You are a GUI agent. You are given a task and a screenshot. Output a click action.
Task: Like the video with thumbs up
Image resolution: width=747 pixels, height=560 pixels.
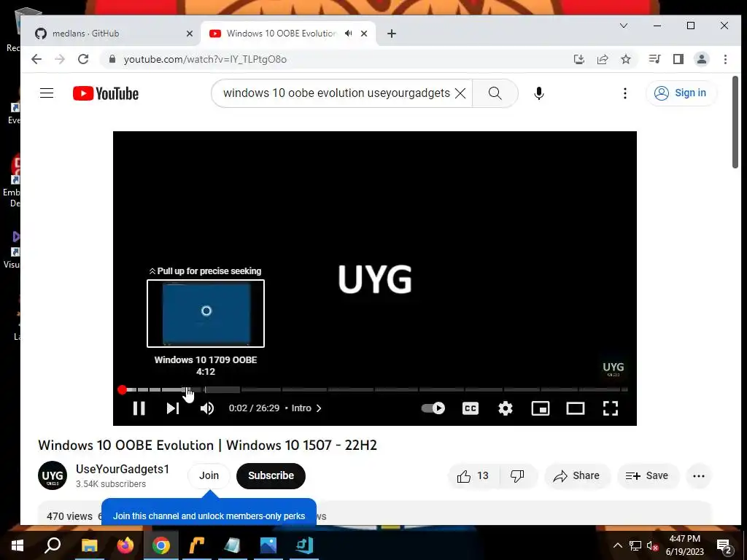click(473, 475)
